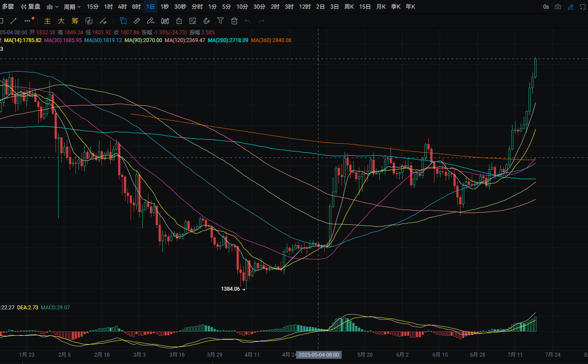Viewport: 588px width, 364px height.
Task: Open the chart type candlestick dropdown
Action: [52, 7]
